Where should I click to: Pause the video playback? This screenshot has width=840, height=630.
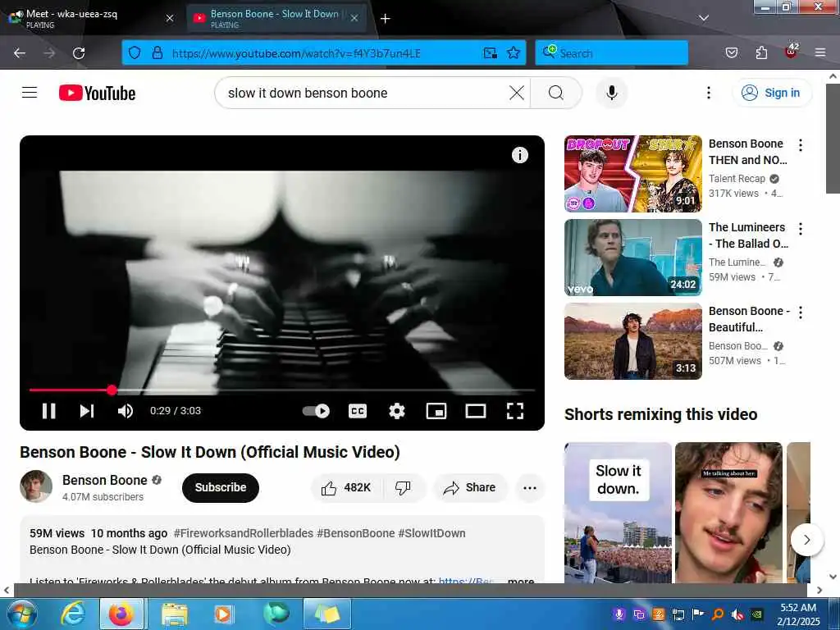coord(48,411)
